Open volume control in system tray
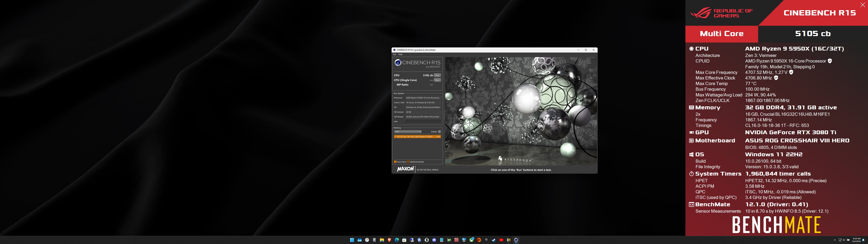 tap(844, 240)
